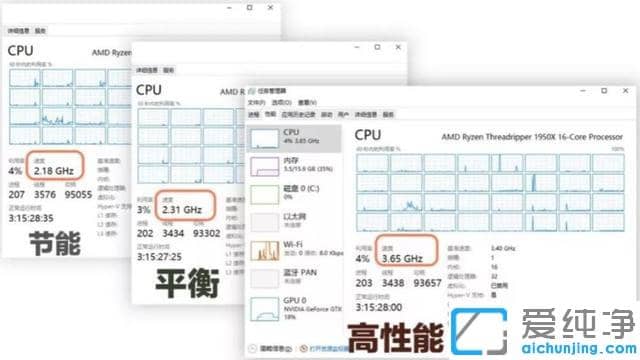Image resolution: width=640 pixels, height=360 pixels.
Task: Click the uptime 3:15:27:25 in the middle window
Action: point(159,257)
